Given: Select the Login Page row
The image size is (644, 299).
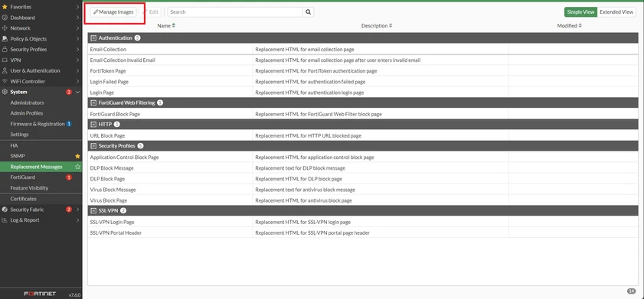Looking at the screenshot, I should click(x=363, y=93).
